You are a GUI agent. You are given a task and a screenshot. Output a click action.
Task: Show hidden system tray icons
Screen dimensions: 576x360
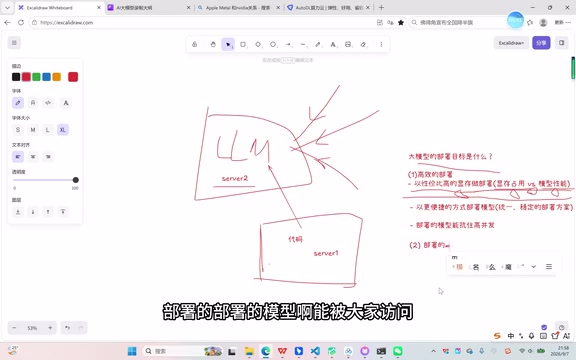(x=433, y=351)
